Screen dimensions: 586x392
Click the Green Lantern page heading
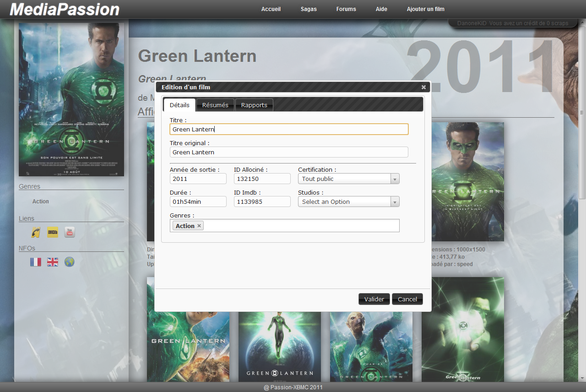tap(197, 56)
